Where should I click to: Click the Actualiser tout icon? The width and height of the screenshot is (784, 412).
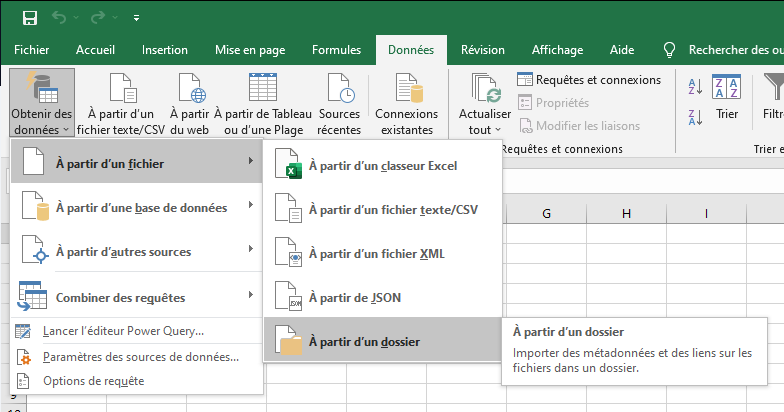pos(484,88)
